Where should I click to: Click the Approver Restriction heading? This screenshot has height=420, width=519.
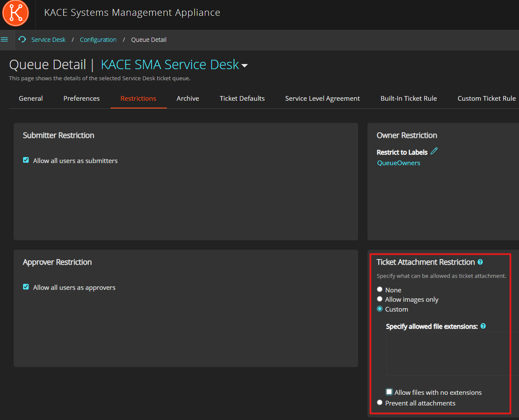(x=57, y=262)
